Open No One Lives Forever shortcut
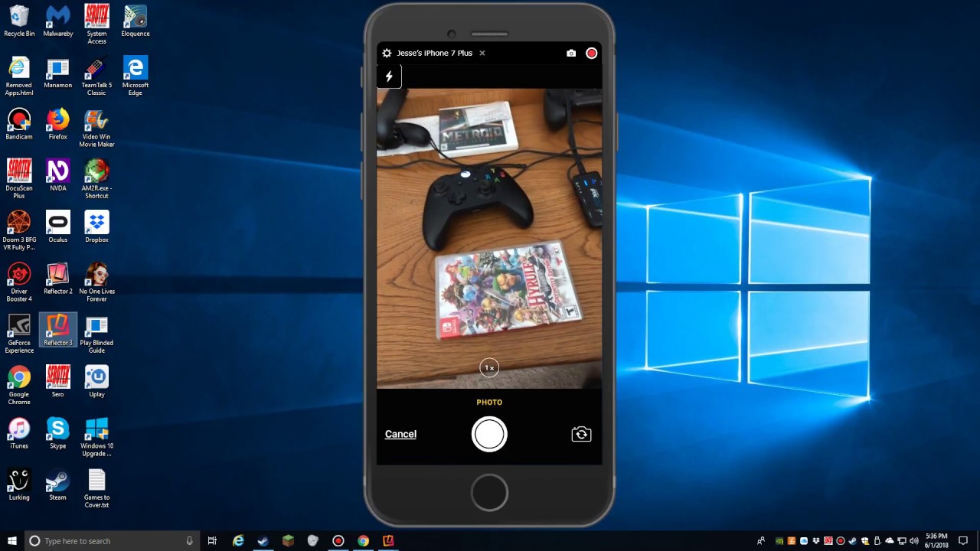Image resolution: width=980 pixels, height=551 pixels. (x=96, y=281)
